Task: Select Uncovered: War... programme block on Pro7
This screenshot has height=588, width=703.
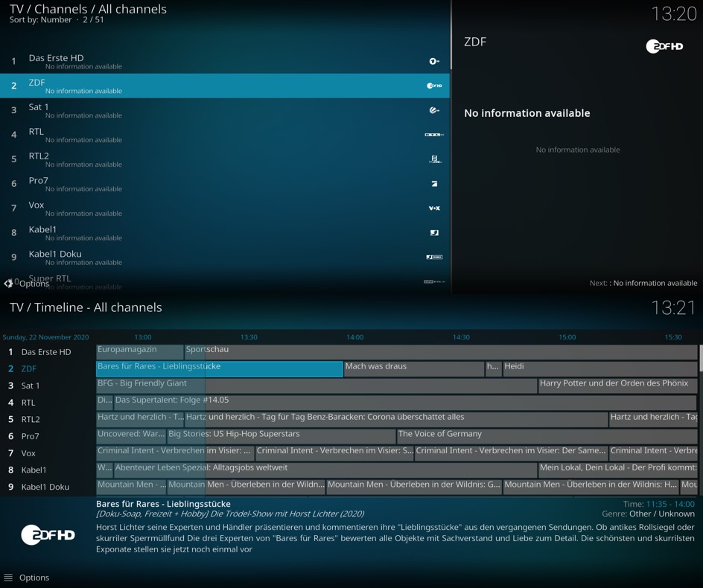Action: tap(131, 436)
